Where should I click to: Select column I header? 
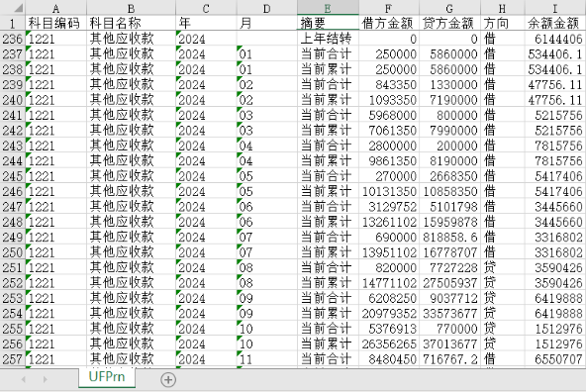555,8
